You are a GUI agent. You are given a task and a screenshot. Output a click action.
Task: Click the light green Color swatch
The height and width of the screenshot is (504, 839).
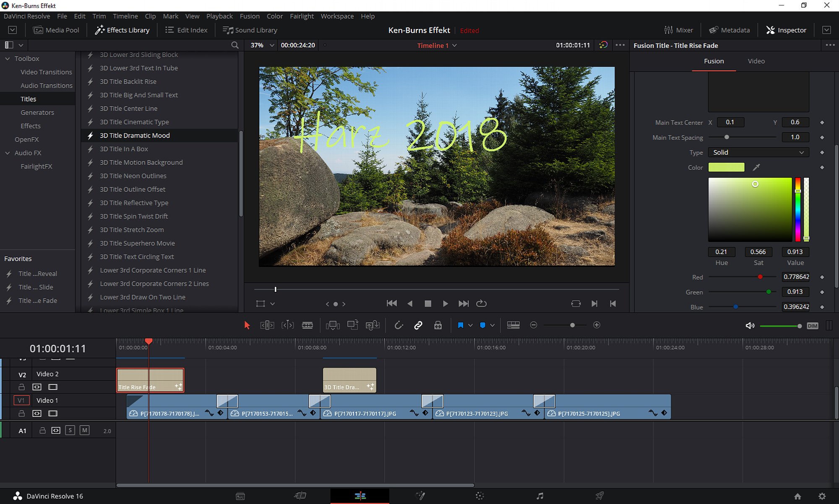click(x=726, y=167)
